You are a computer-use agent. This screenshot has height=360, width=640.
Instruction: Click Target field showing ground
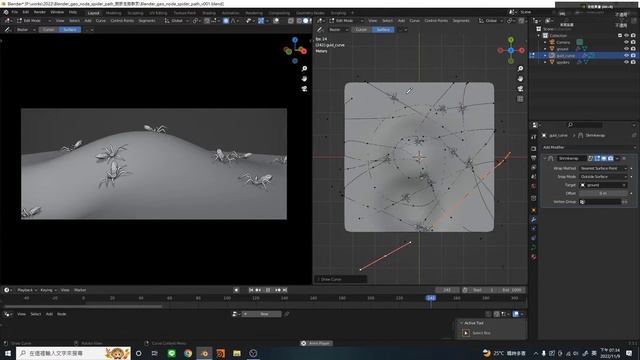click(x=603, y=185)
